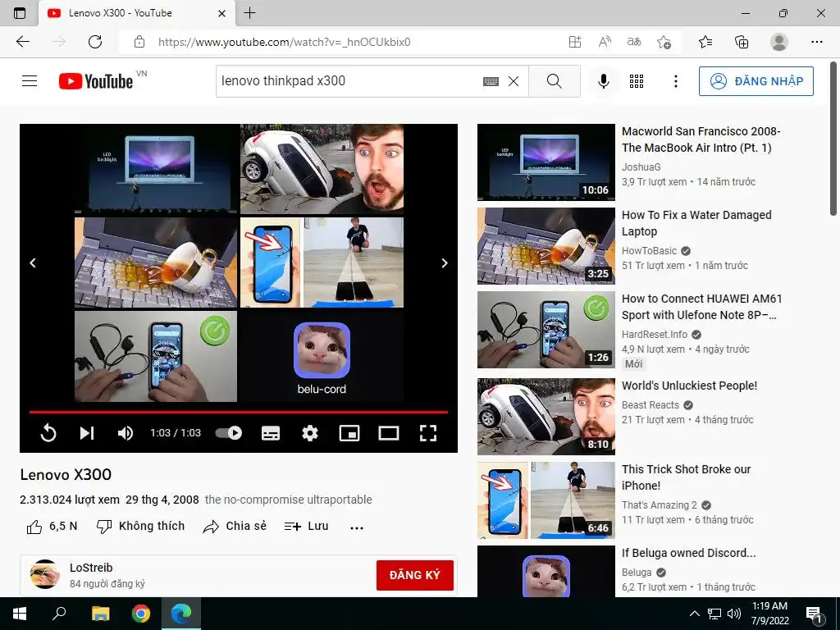Screen dimensions: 840x630
Task: Open the browser profile avatar
Action: pos(779,42)
